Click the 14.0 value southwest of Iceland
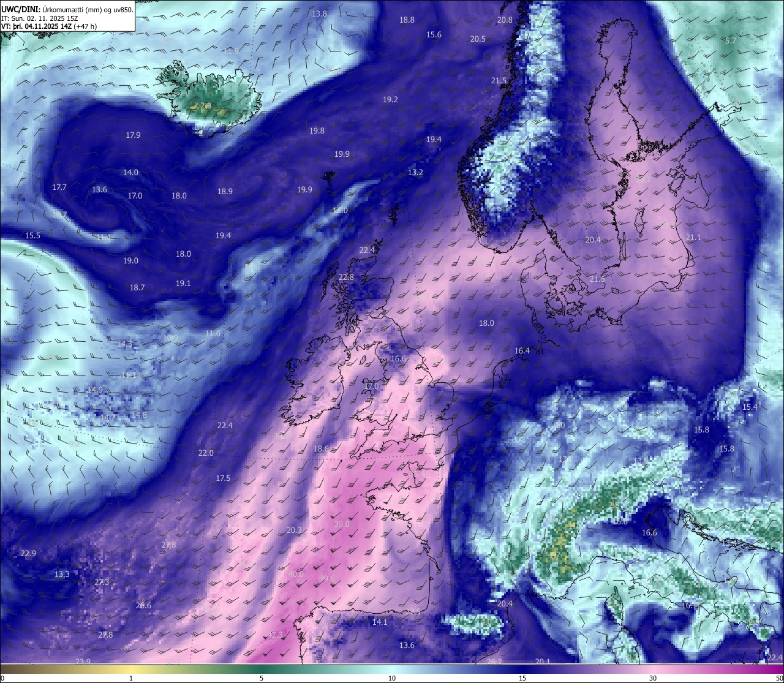 [130, 172]
